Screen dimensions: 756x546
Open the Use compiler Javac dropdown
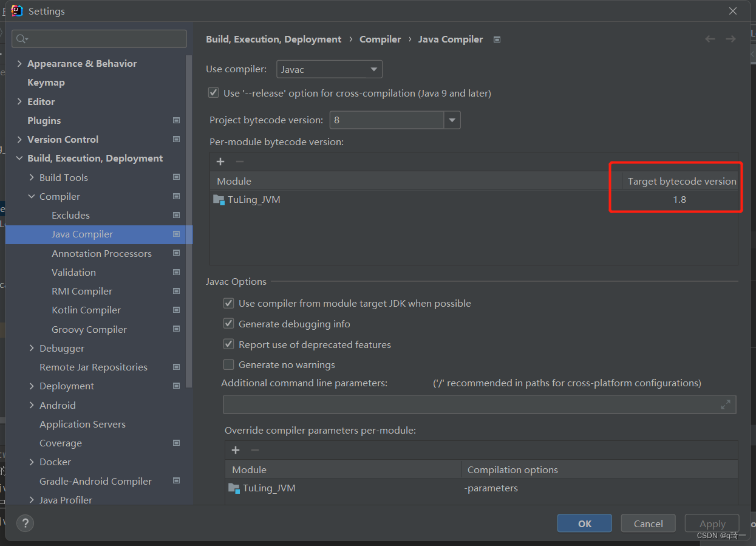click(x=329, y=69)
